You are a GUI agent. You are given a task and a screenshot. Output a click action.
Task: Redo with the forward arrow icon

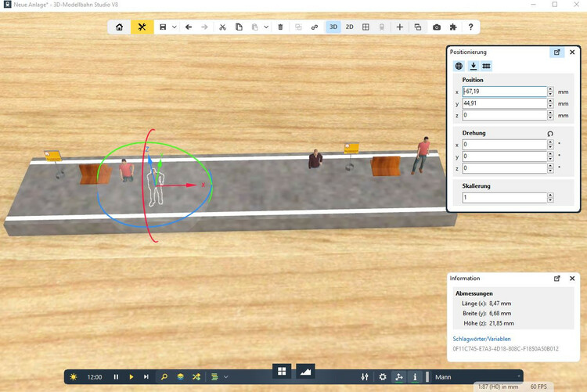coord(204,27)
